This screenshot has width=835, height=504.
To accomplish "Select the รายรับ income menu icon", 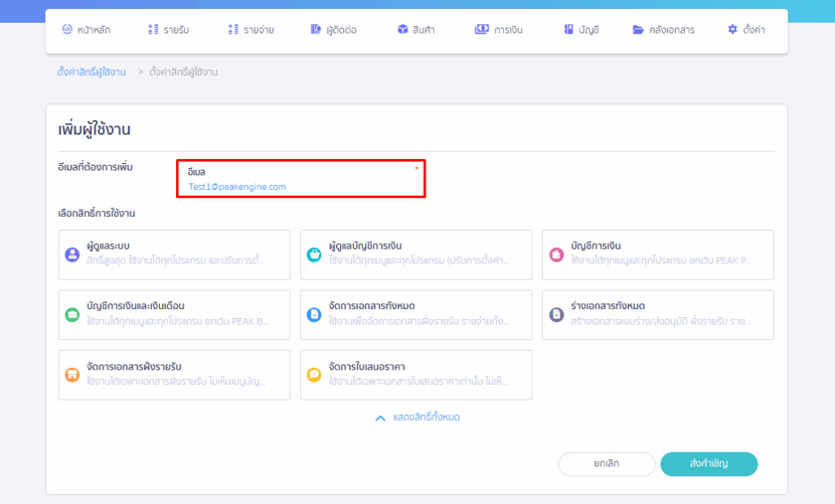I will (x=152, y=29).
